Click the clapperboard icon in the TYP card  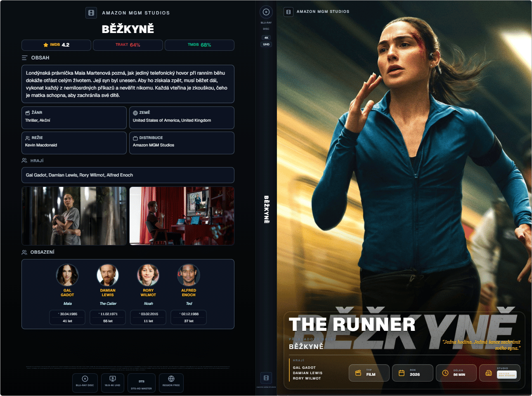click(x=358, y=373)
